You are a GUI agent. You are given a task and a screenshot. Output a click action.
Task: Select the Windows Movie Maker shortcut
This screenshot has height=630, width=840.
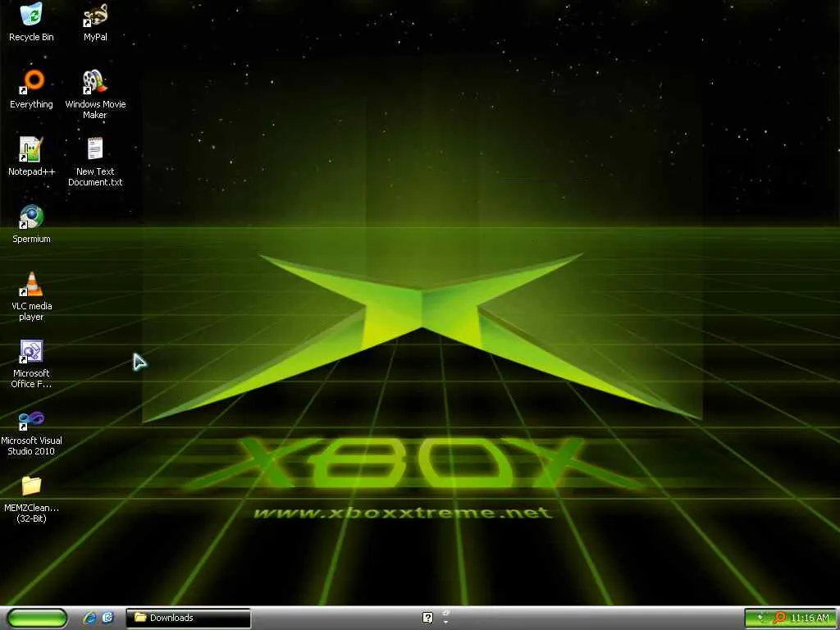(95, 94)
